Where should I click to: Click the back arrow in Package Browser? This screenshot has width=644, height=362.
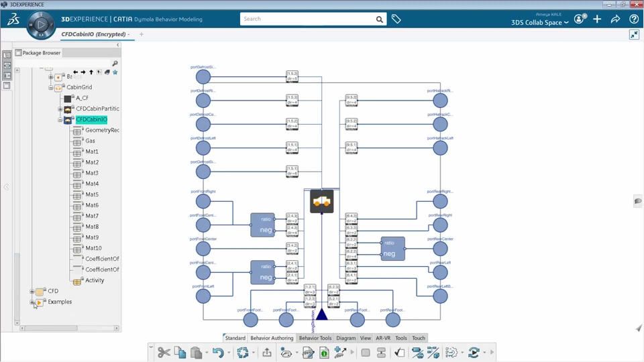[x=76, y=72]
